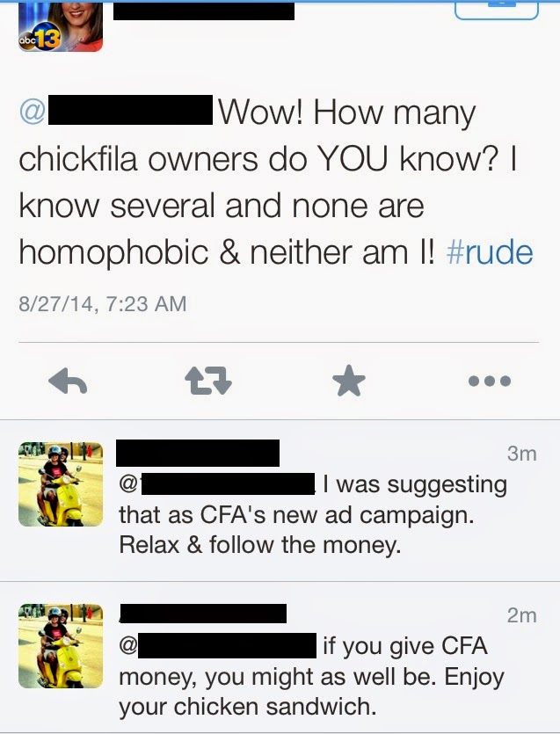Tap the 2m timestamp on second reply
The width and height of the screenshot is (560, 734).
click(521, 615)
